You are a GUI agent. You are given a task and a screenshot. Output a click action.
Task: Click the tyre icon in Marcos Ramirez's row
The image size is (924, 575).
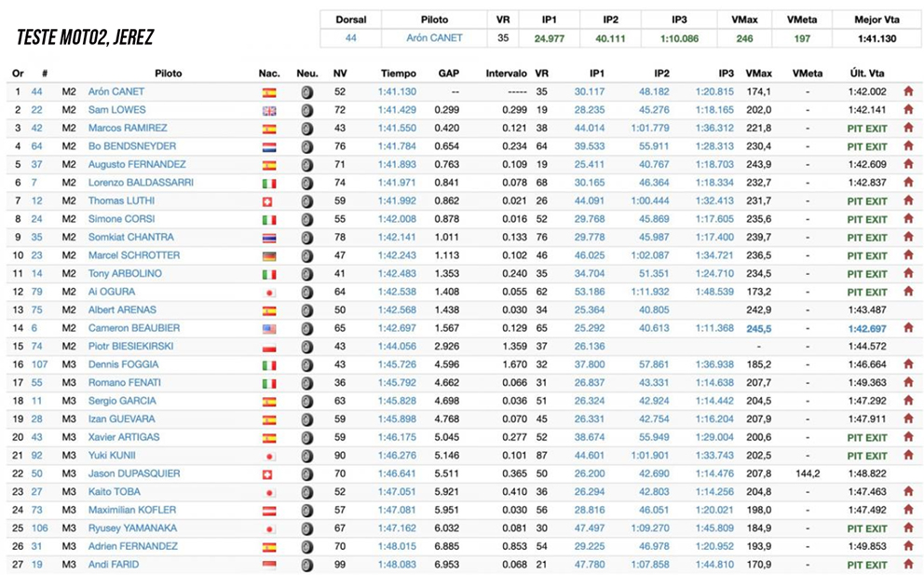click(x=307, y=129)
